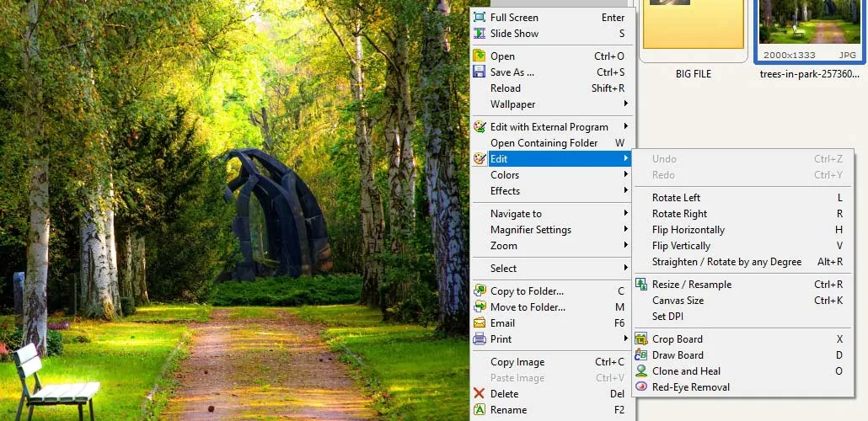The width and height of the screenshot is (868, 421).
Task: Select Reload menu entry
Action: [551, 88]
